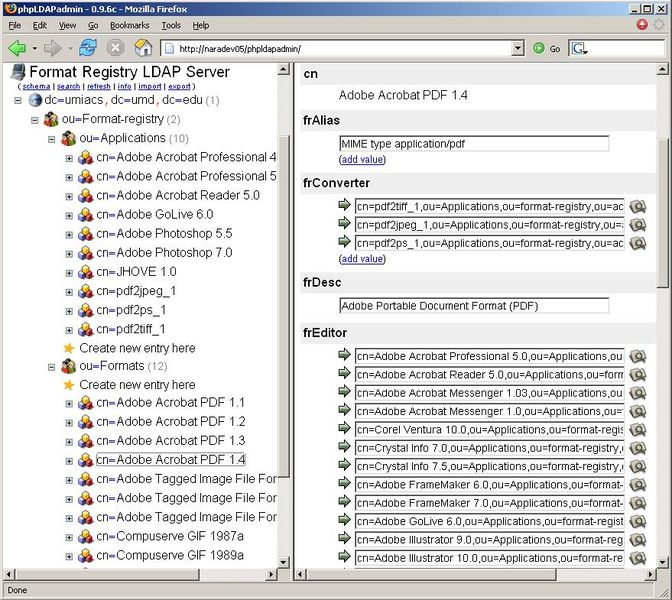Screen dimensions: 672x600
Task: Click the find icon beside Adobe GoLive 6.0 editor
Action: coord(636,521)
